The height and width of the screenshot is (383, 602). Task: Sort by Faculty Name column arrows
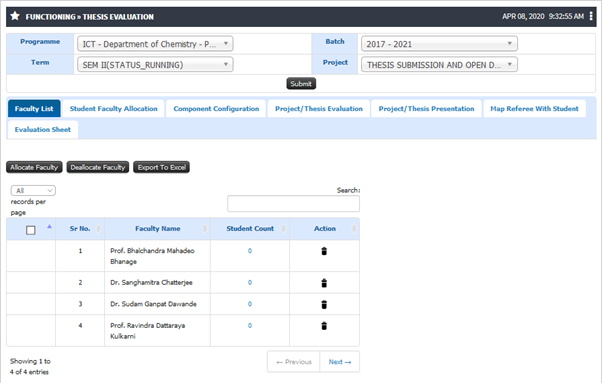click(205, 229)
